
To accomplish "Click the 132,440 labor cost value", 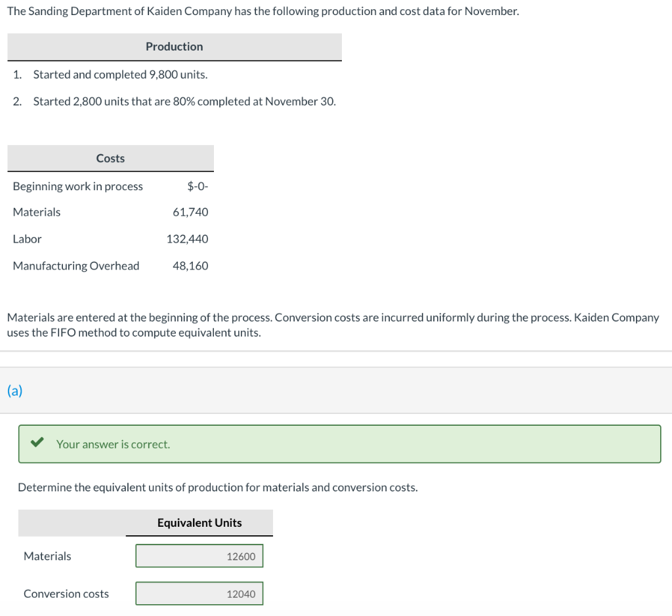I will 187,239.
